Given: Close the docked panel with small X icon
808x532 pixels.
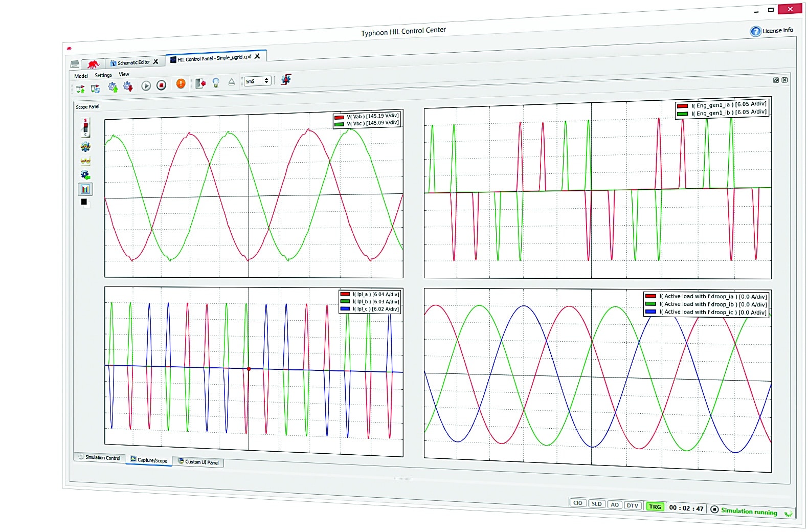Looking at the screenshot, I should 784,80.
